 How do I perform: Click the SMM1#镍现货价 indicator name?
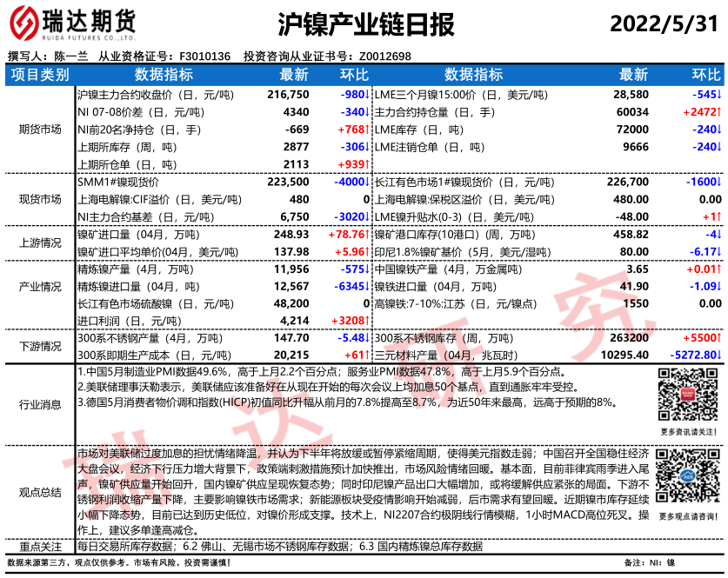[x=118, y=183]
